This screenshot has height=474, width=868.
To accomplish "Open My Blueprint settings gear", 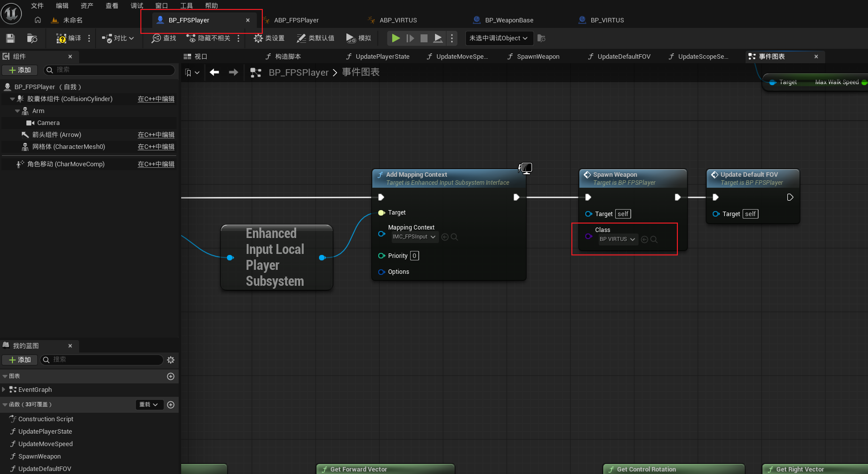I will point(171,360).
